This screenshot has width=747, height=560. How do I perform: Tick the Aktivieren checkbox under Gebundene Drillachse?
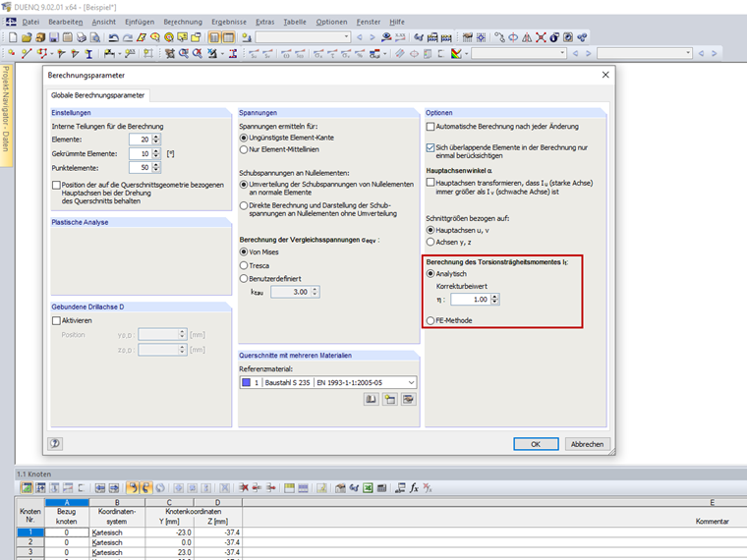56,321
